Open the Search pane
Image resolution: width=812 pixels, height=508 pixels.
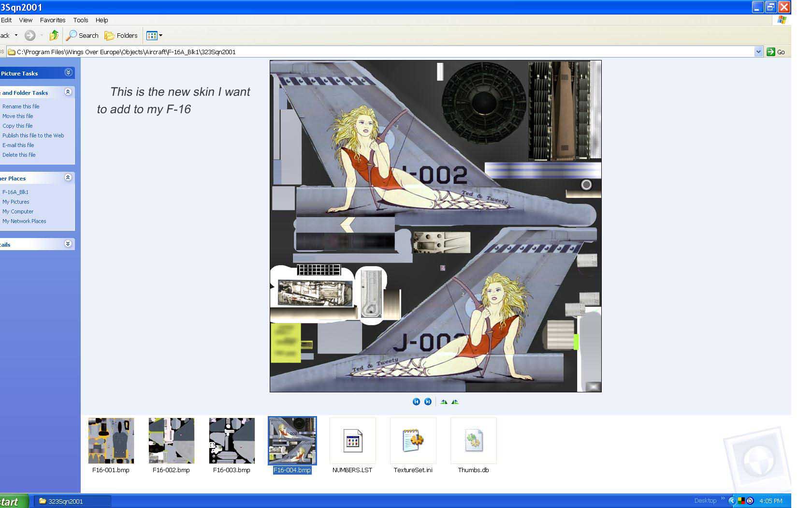(82, 35)
